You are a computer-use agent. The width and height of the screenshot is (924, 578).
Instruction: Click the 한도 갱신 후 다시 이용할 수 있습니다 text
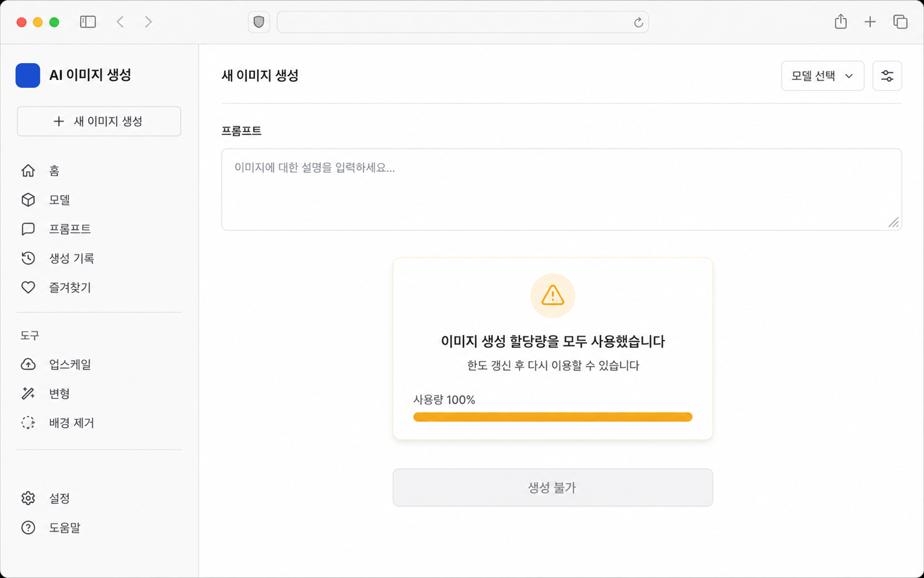tap(553, 365)
